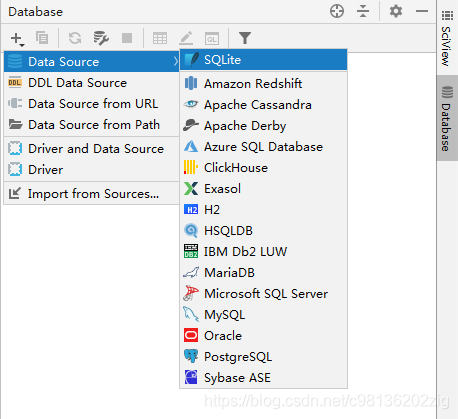Click the Refresh toolbar icon

(75, 38)
